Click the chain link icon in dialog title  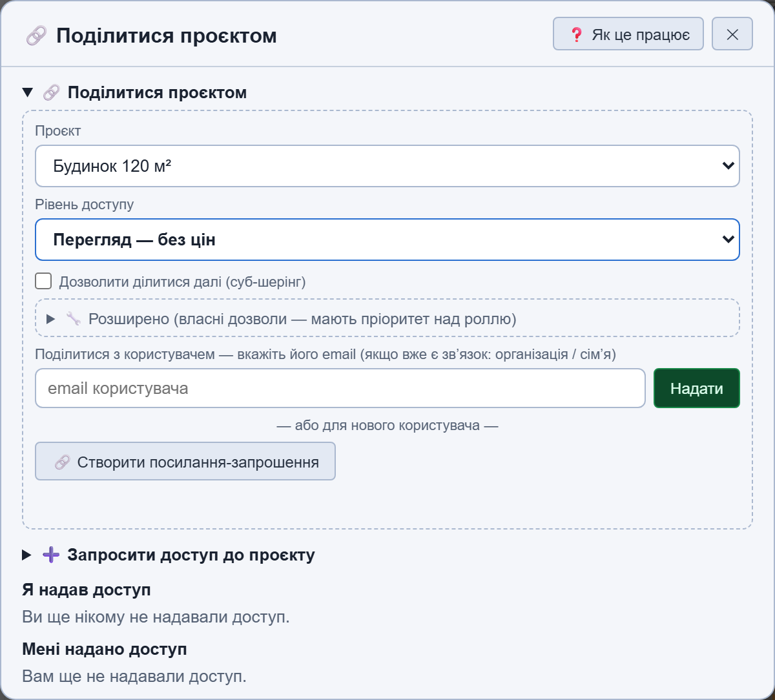[36, 36]
